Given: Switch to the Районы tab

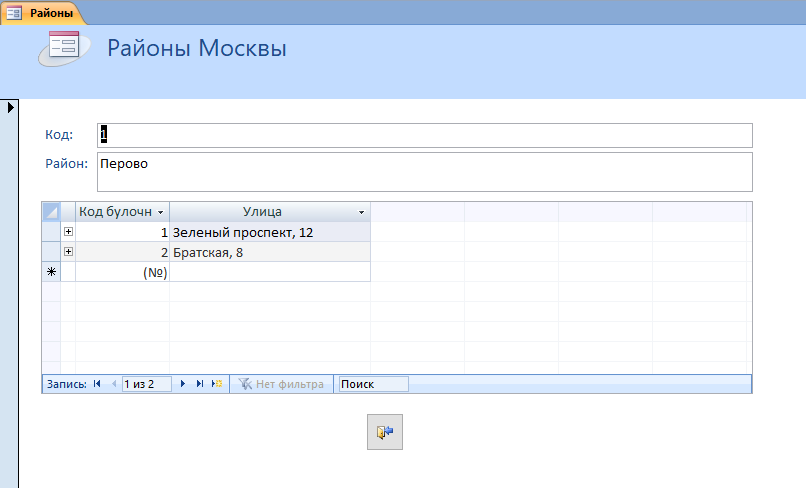Looking at the screenshot, I should pos(43,13).
